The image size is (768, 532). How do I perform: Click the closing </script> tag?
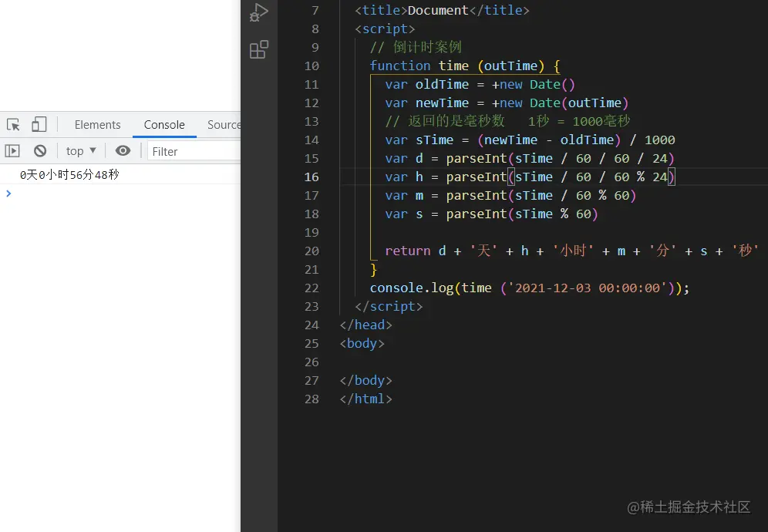click(389, 307)
